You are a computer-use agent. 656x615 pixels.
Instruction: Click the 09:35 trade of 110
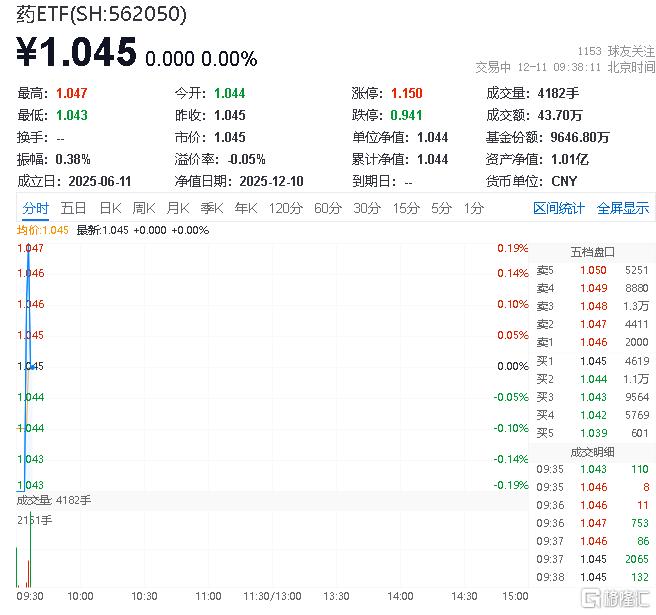(592, 469)
